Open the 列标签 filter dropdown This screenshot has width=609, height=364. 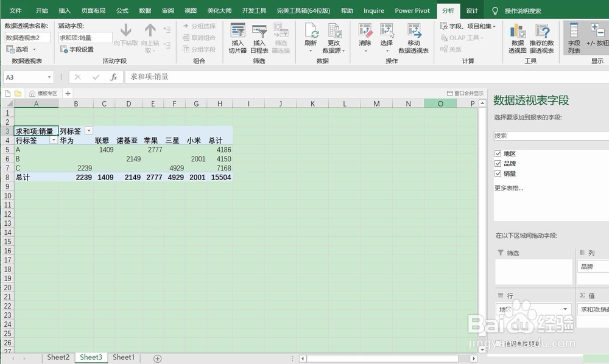point(88,130)
